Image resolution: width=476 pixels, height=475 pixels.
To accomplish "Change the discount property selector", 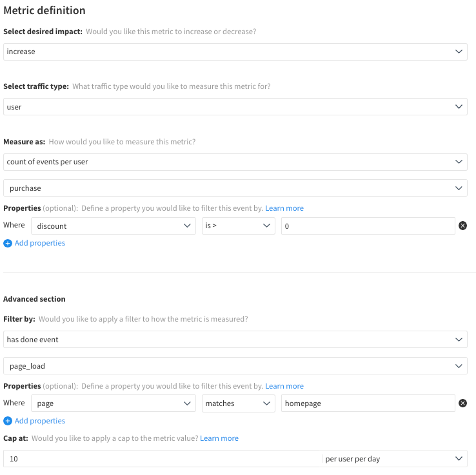I will click(x=113, y=226).
